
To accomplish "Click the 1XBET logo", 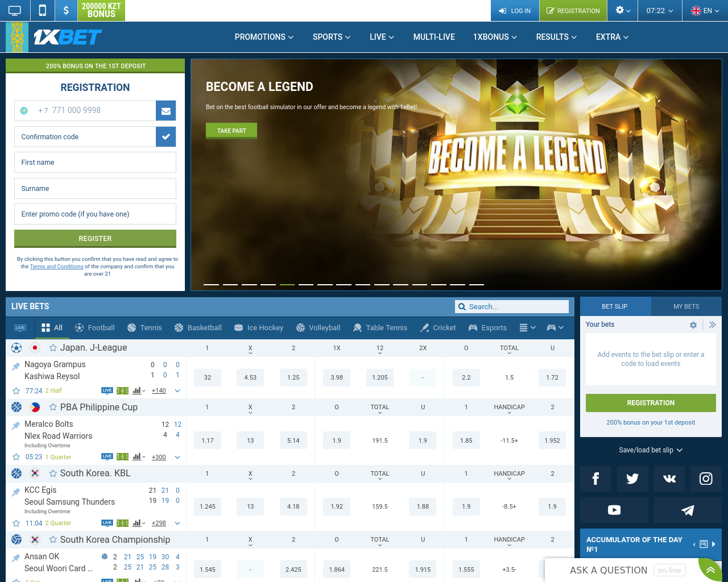I will pos(67,38).
